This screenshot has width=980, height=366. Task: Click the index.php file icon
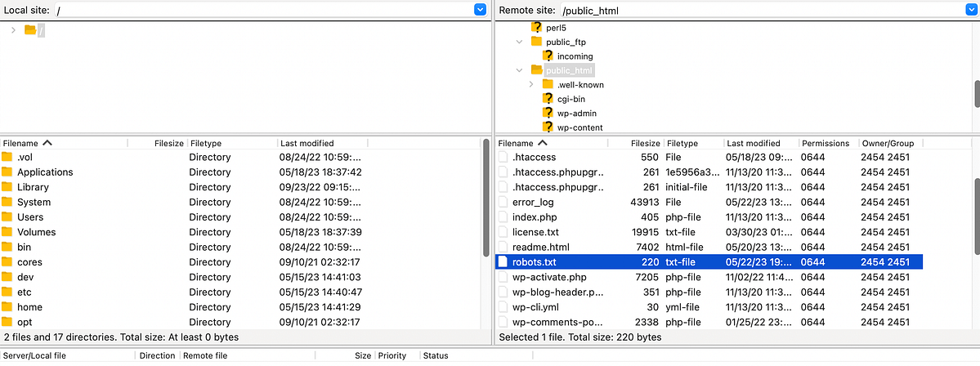click(503, 217)
